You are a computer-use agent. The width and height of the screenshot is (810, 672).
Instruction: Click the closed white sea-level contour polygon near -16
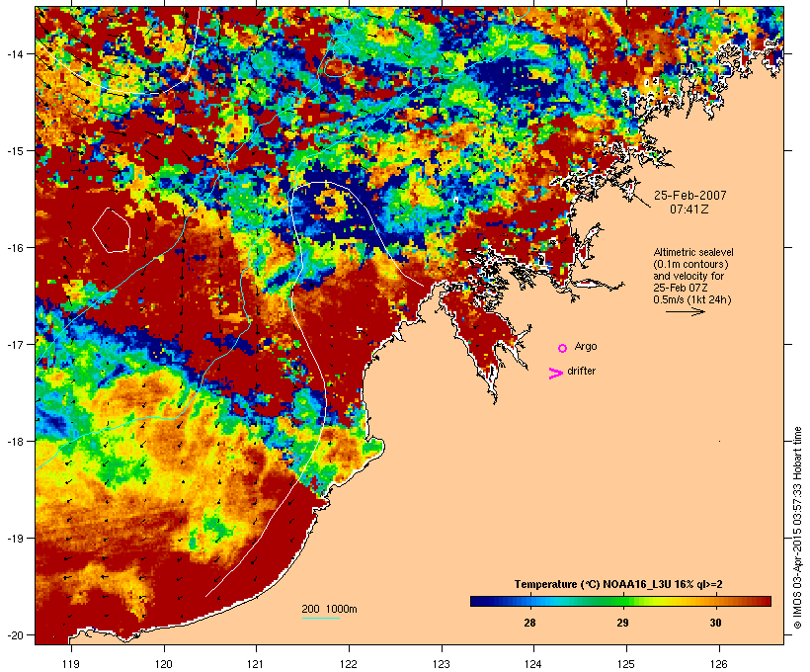(111, 230)
